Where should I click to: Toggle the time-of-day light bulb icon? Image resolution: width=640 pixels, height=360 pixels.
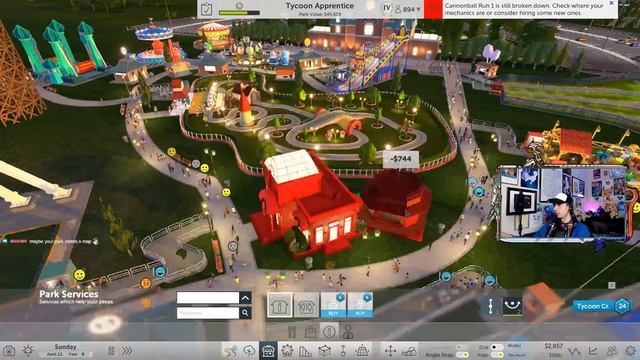(x=28, y=351)
